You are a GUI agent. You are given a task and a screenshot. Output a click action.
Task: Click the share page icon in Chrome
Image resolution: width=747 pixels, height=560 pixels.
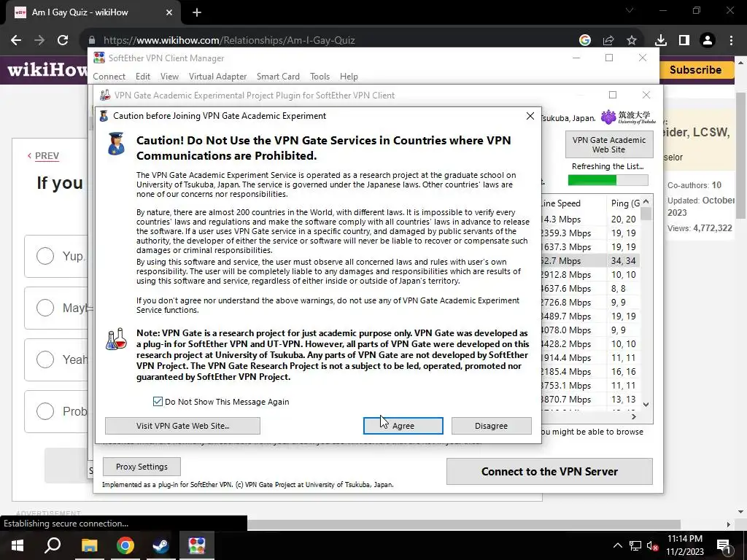(x=608, y=40)
